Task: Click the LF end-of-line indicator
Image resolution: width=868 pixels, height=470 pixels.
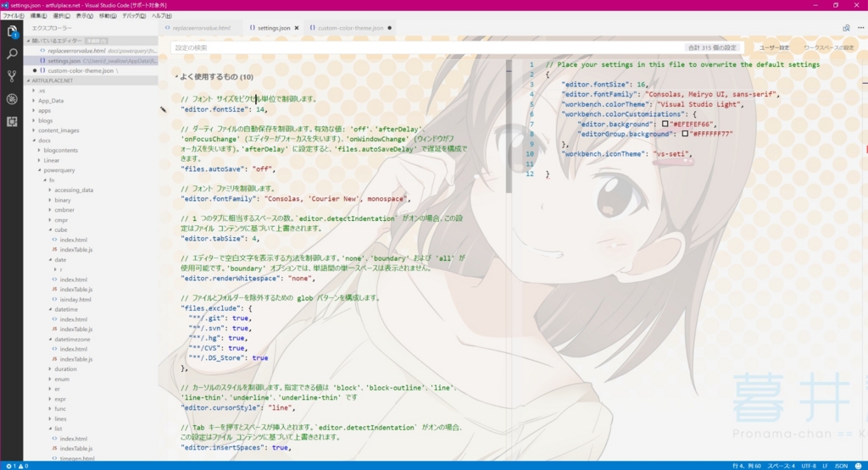Action: [x=825, y=466]
